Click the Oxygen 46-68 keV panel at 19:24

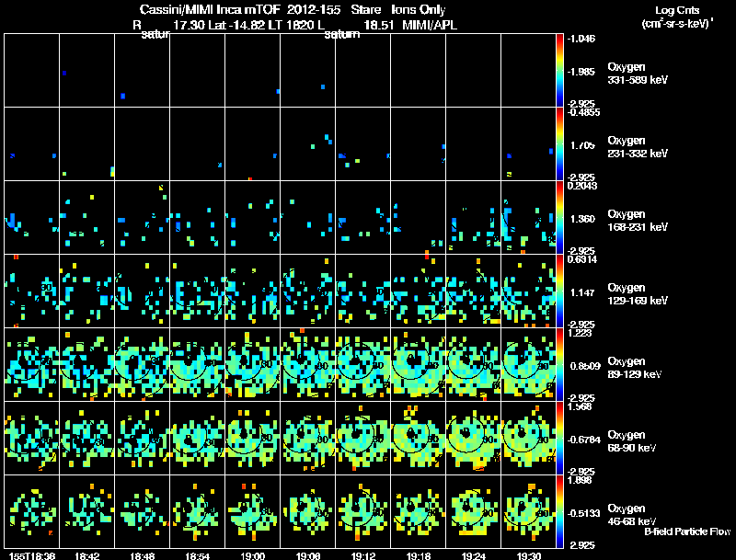473,511
